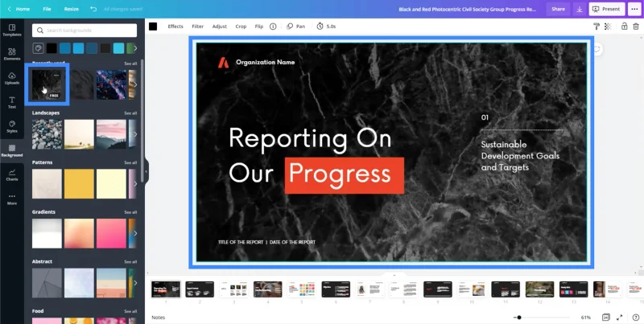The width and height of the screenshot is (644, 324).
Task: Open slide 4 thumbnail in page strip
Action: [268, 289]
